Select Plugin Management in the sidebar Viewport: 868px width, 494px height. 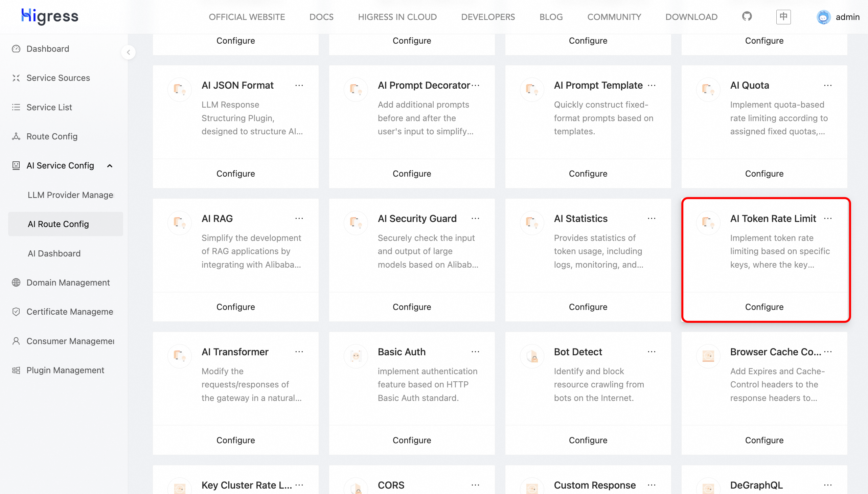pyautogui.click(x=65, y=370)
